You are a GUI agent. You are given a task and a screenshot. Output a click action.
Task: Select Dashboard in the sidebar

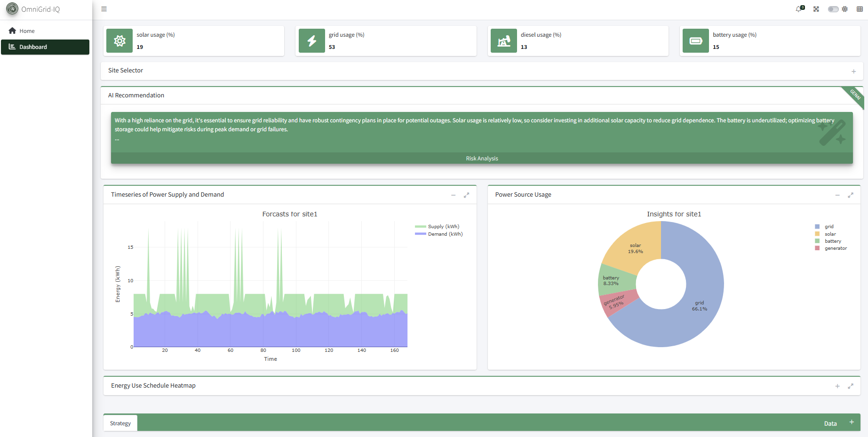[45, 47]
